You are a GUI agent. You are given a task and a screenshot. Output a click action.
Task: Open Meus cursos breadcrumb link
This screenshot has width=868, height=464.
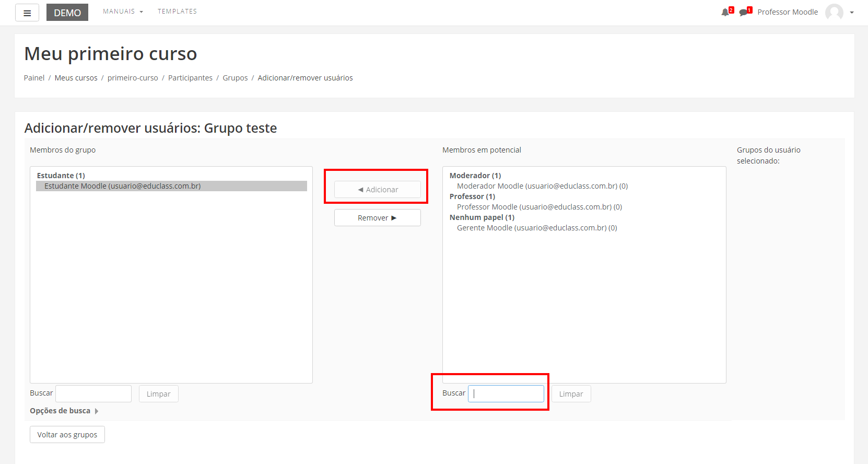[76, 78]
